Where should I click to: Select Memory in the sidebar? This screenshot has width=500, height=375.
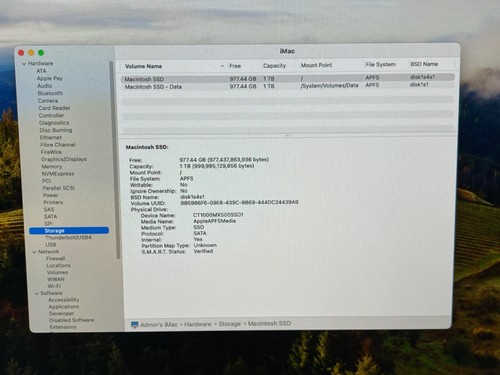pos(52,166)
